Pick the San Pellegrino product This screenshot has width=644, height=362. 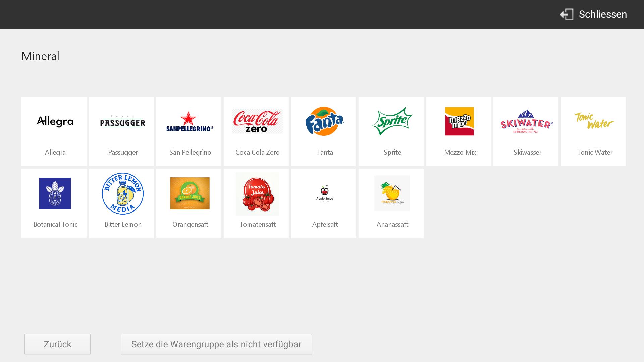click(x=189, y=131)
